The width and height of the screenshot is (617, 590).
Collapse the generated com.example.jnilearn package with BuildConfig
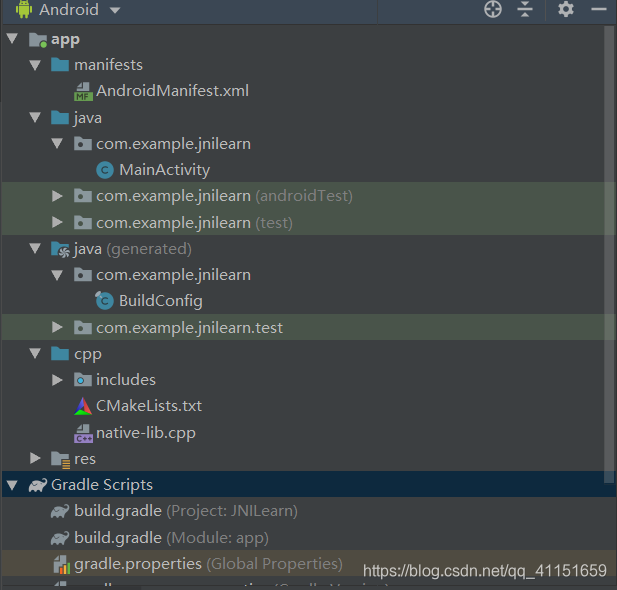57,275
